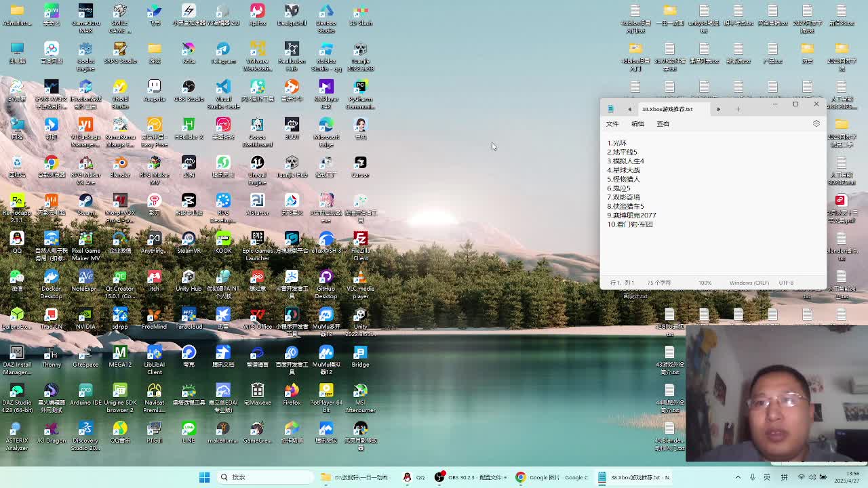The image size is (868, 488).
Task: Select the Firefox desktop shortcut
Action: point(292,391)
